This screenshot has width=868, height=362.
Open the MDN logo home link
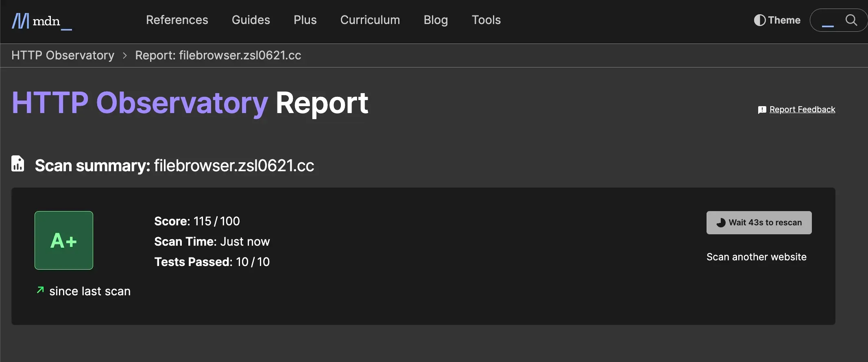(41, 21)
